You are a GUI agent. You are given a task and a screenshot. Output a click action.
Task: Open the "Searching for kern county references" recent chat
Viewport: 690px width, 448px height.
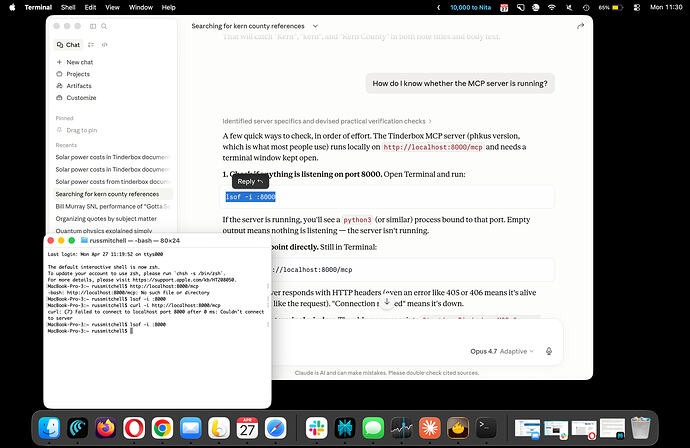(113, 194)
